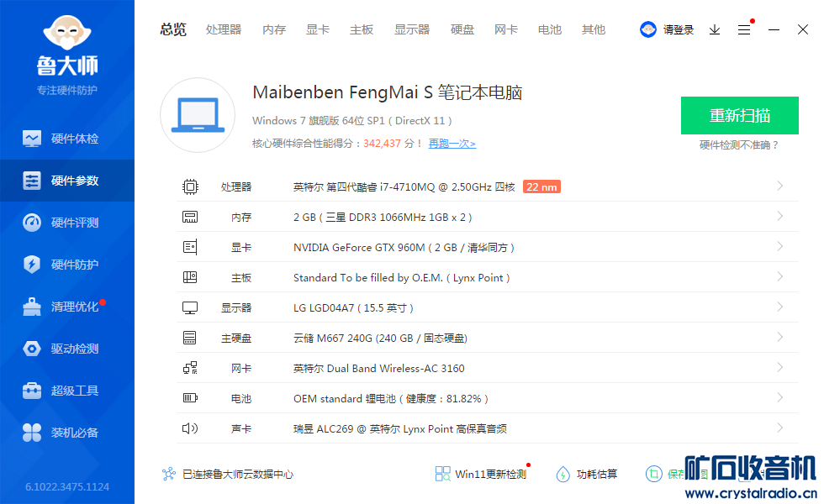The width and height of the screenshot is (824, 504).
Task: Click the processor chip icon
Action: point(190,186)
